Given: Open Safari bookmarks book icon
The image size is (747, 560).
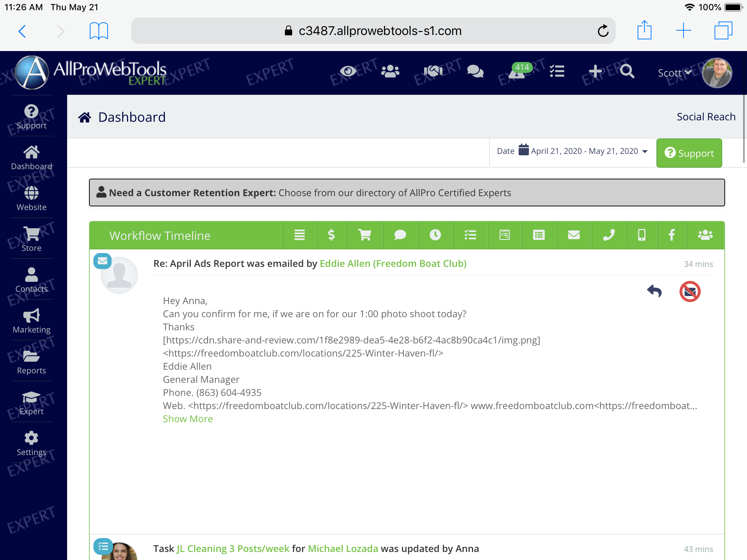Looking at the screenshot, I should click(99, 31).
